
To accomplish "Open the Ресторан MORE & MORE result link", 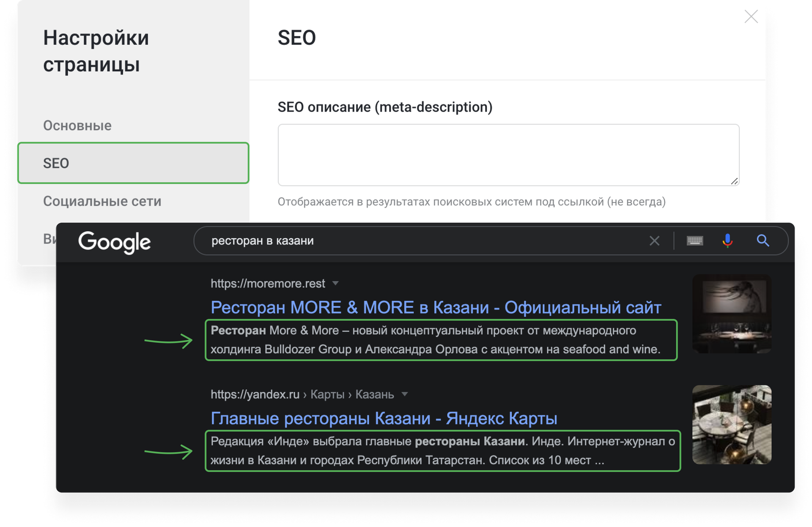I will (x=435, y=307).
